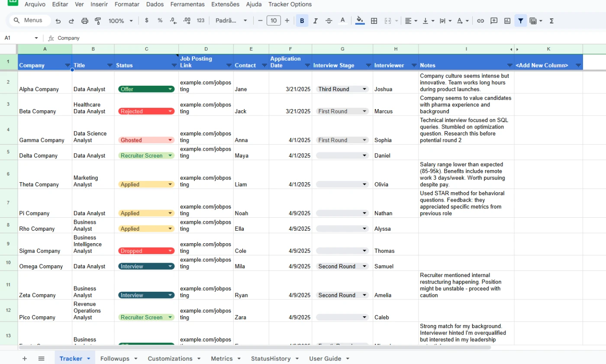Increase font size with plus button

coord(287,21)
